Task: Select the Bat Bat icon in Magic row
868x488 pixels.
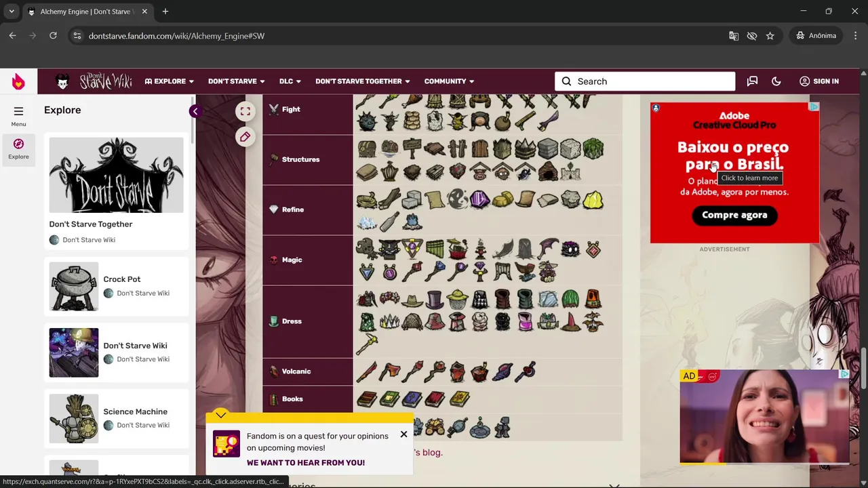Action: click(x=548, y=249)
